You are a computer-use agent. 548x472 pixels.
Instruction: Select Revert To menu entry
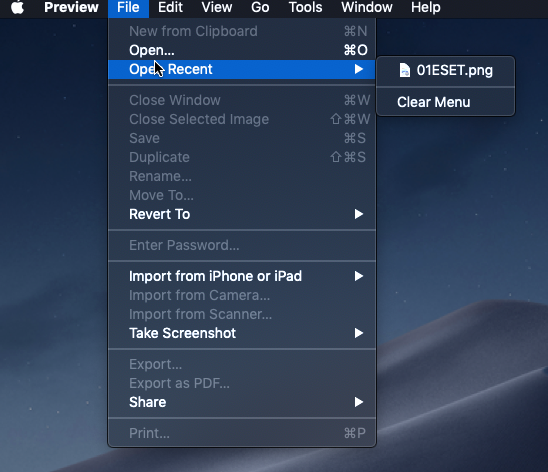(242, 214)
